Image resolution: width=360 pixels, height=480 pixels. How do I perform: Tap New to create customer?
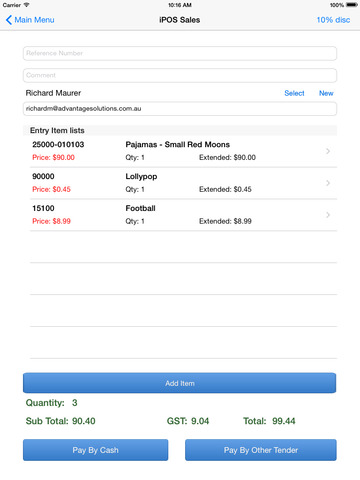(x=326, y=93)
